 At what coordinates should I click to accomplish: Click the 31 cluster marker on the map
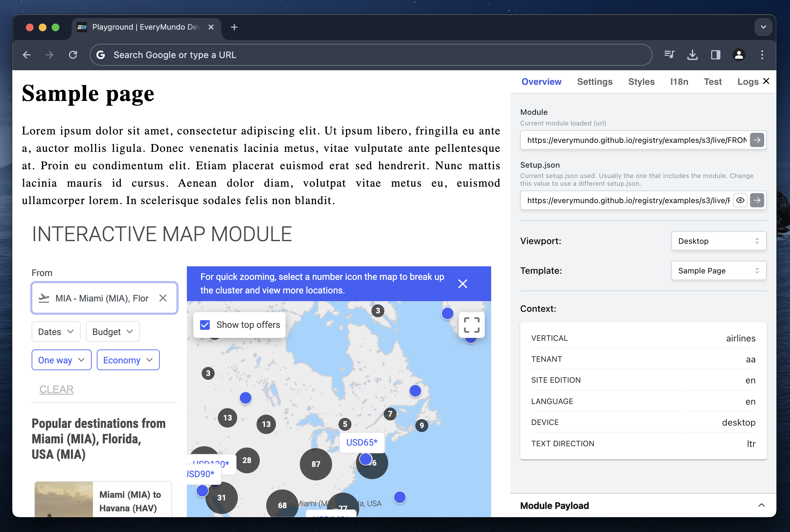pos(221,498)
